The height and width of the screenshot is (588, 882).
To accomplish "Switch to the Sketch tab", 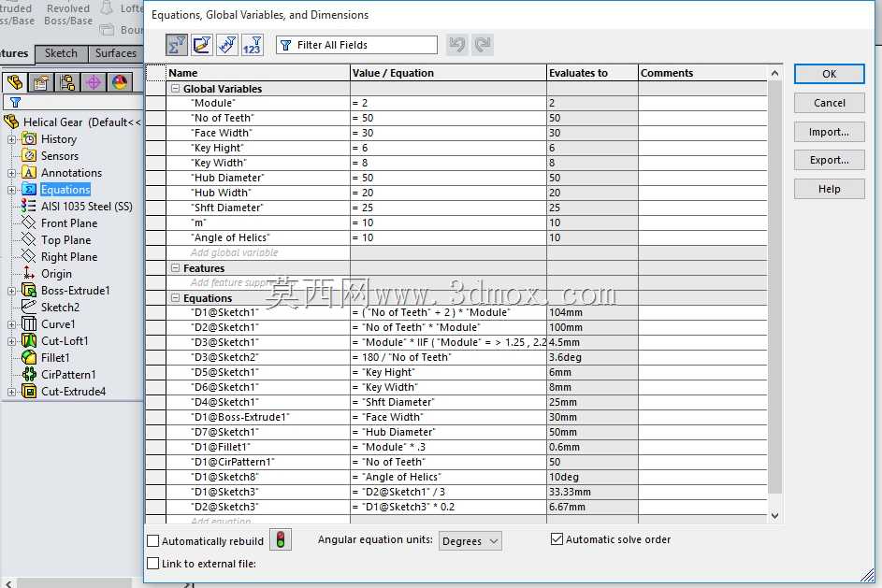I will [x=61, y=53].
